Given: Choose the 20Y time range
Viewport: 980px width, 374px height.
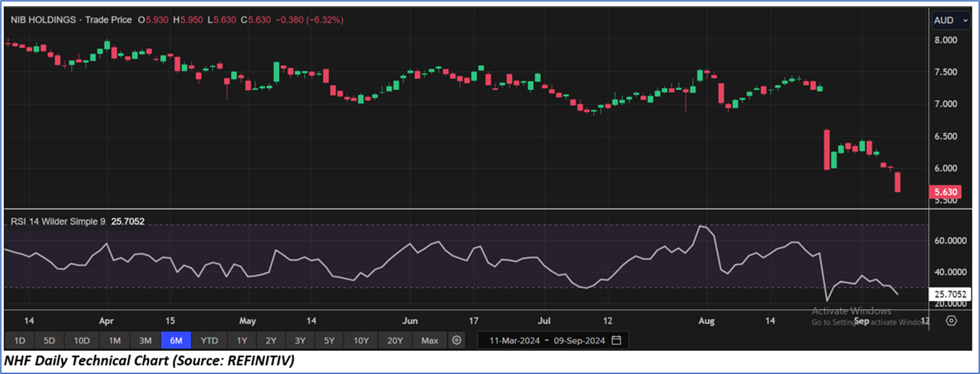Looking at the screenshot, I should pos(395,340).
